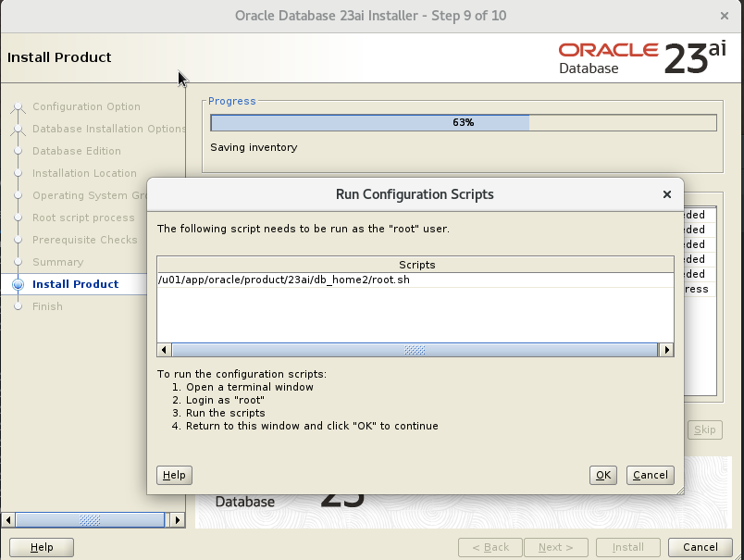
Task: Click the scripts list horizontal scrollbar thumb
Action: pos(415,350)
